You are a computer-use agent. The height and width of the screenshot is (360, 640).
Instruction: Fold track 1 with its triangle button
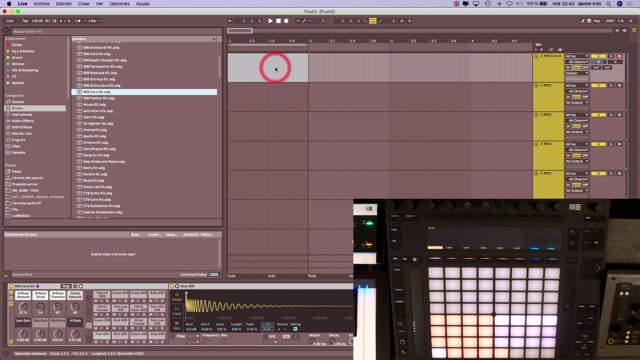click(536, 56)
